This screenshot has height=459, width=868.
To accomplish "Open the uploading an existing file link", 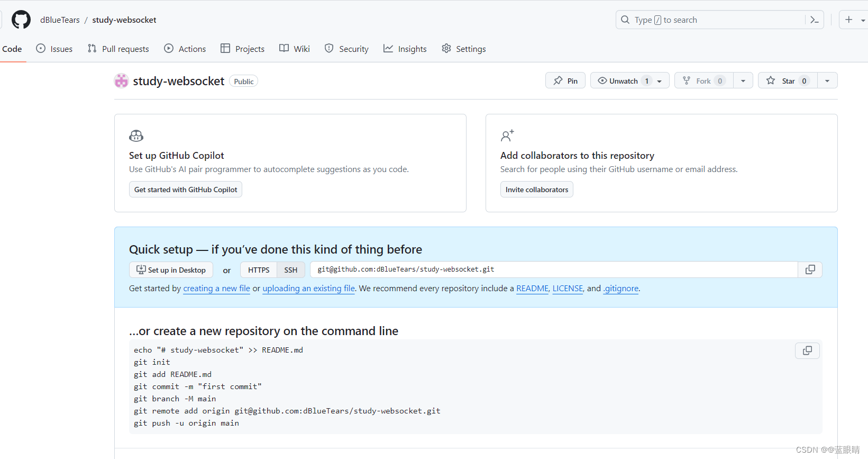I will pyautogui.click(x=309, y=289).
